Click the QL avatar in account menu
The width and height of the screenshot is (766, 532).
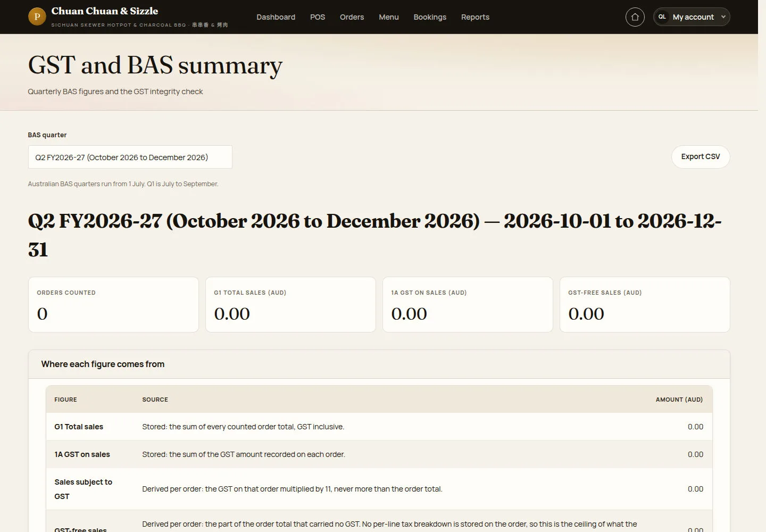point(662,17)
